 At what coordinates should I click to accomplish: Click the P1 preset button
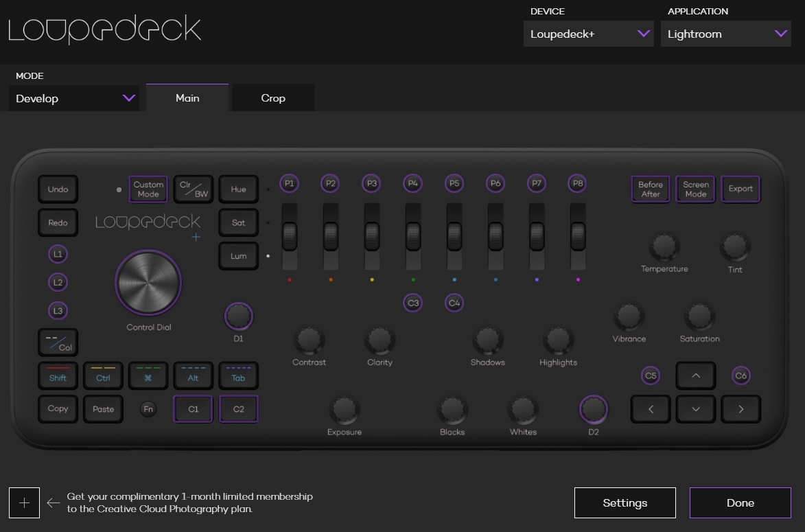289,183
